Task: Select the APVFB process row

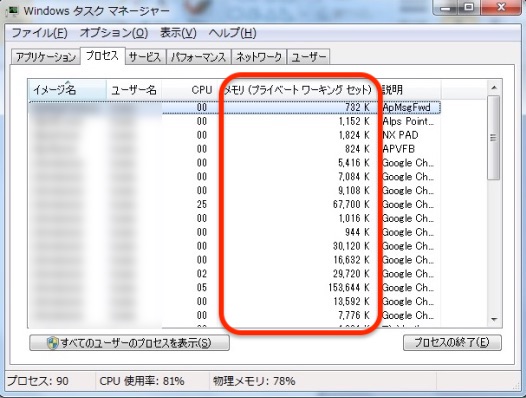Action: click(x=235, y=149)
